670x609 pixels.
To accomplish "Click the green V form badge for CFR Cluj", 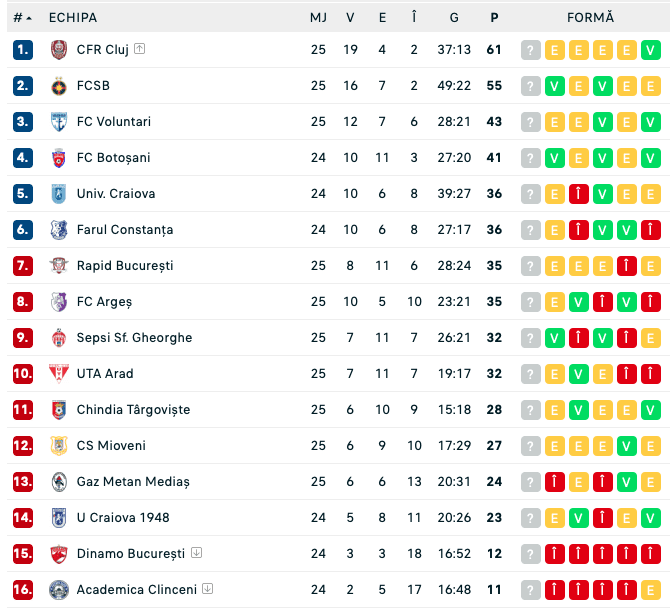I will (x=650, y=50).
